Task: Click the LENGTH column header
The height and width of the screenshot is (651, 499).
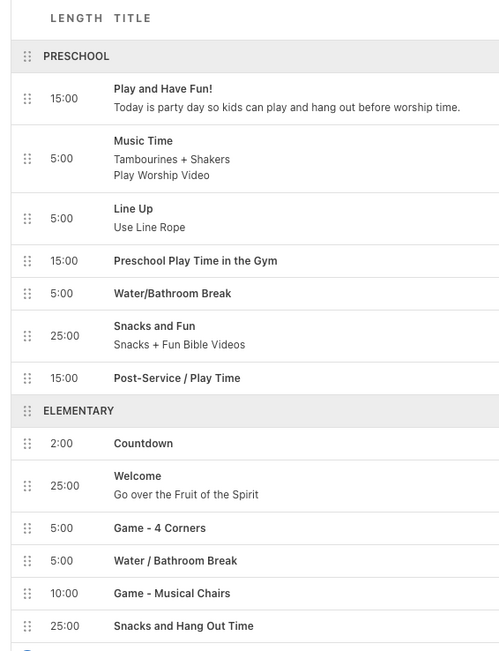Action: [x=76, y=18]
